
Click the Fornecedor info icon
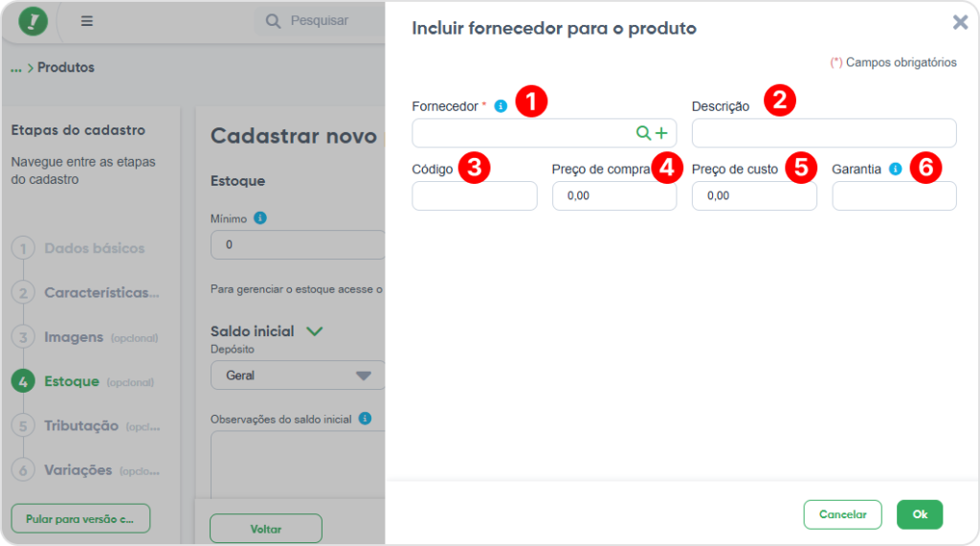(x=501, y=106)
